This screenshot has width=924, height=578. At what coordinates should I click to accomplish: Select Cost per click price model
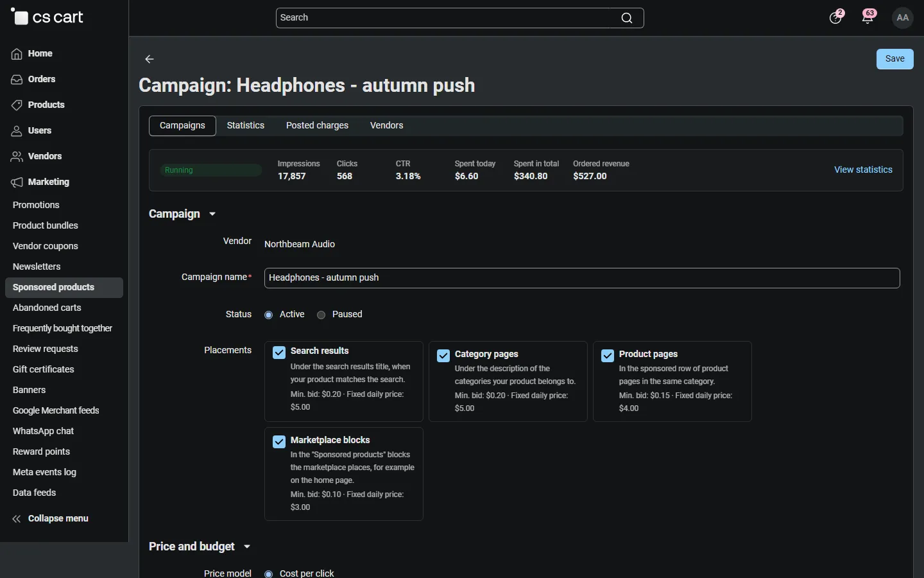[269, 574]
